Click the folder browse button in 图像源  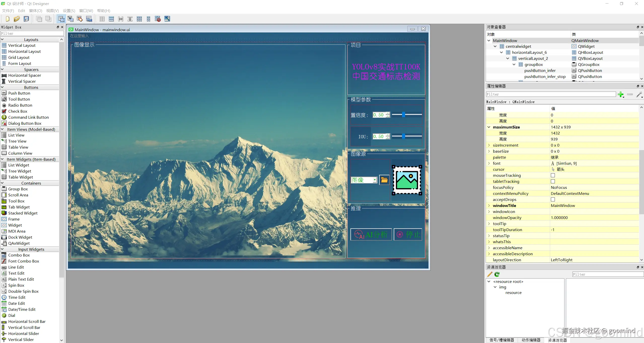point(384,180)
